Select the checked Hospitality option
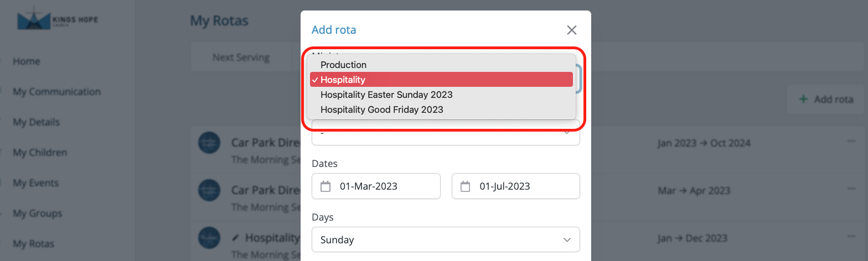The height and width of the screenshot is (261, 868). [x=343, y=80]
